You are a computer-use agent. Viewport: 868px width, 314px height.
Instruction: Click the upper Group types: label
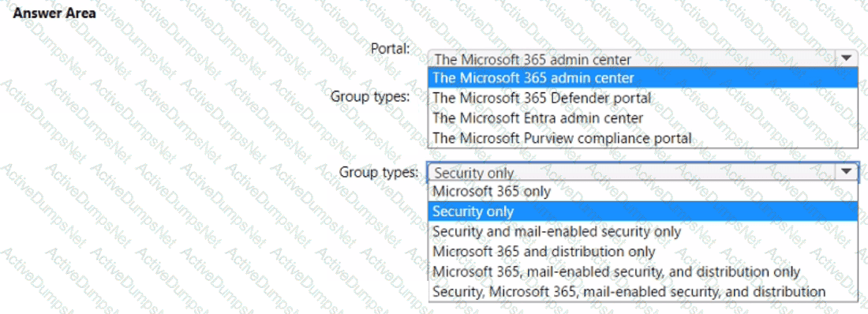pyautogui.click(x=370, y=96)
